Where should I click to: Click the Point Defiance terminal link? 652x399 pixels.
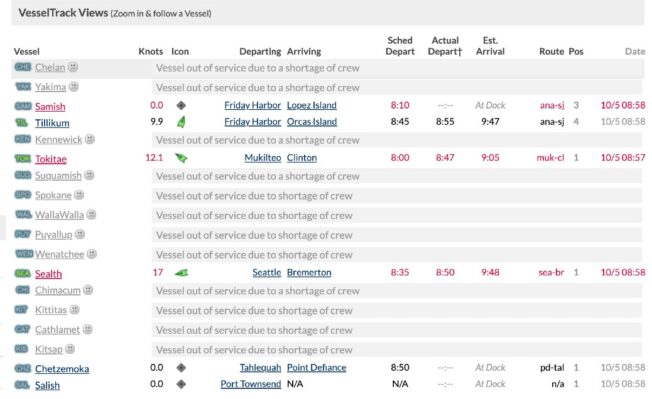[x=316, y=368]
